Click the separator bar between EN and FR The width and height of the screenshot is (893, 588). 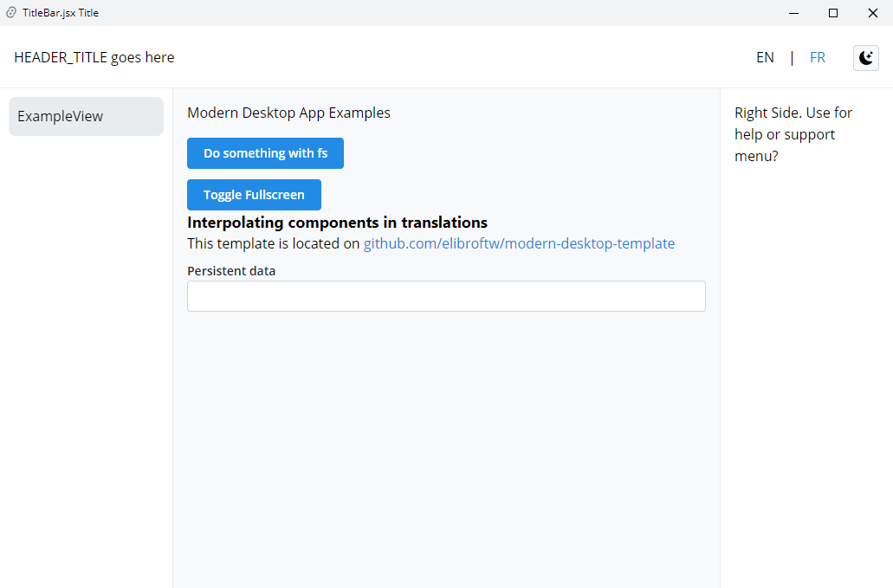pyautogui.click(x=792, y=58)
